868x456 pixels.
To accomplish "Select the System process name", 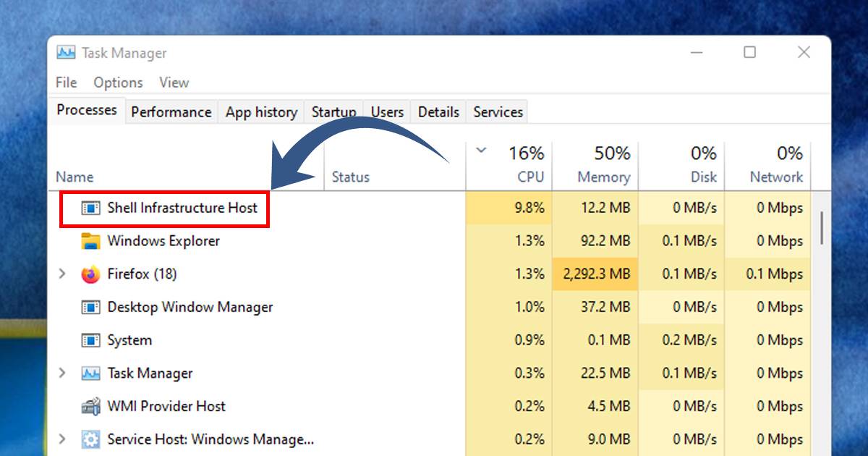I will [x=129, y=340].
